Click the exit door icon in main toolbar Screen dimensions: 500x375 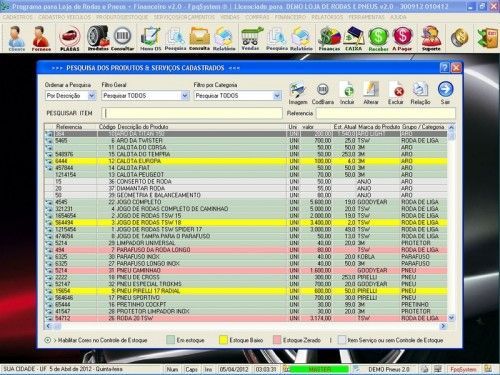(487, 38)
